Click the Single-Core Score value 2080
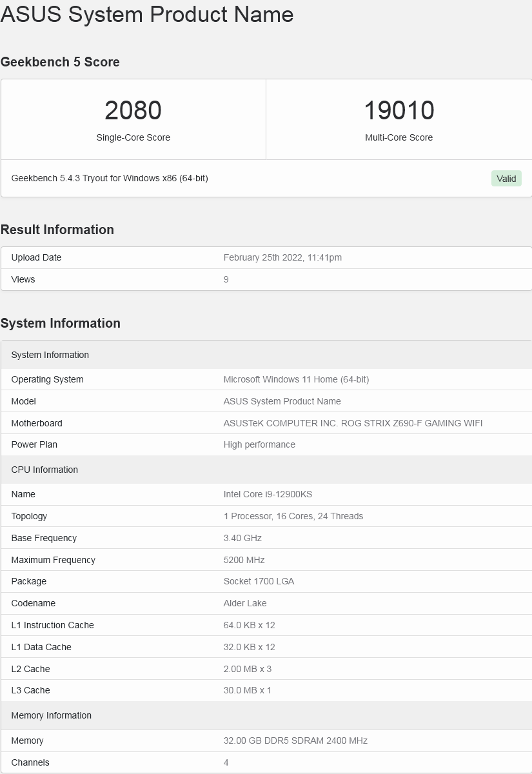 point(133,110)
